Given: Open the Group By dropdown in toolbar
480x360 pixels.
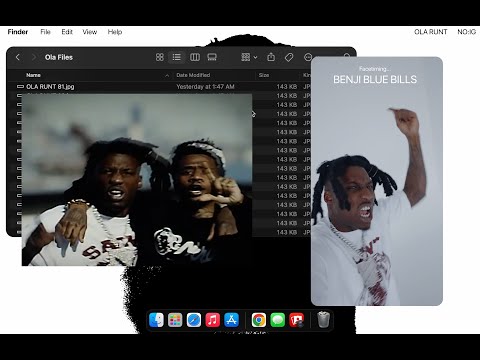Looking at the screenshot, I should [249, 57].
